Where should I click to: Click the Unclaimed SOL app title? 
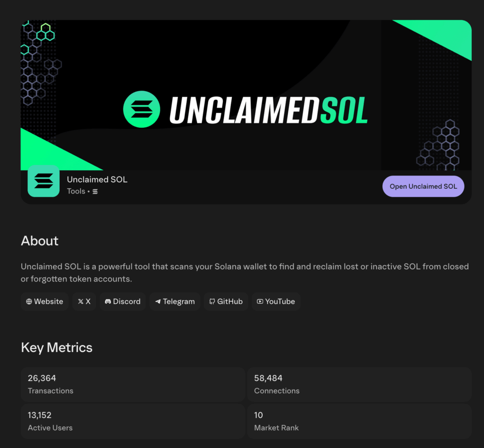(97, 179)
